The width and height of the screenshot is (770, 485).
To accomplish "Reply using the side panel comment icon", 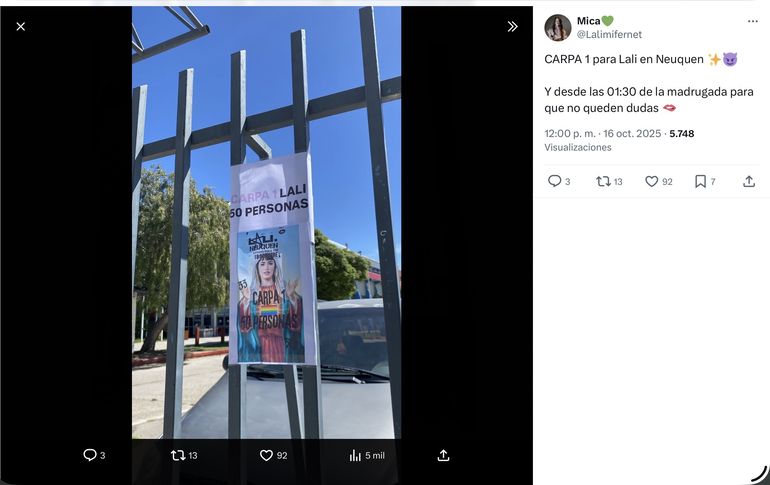I will (x=554, y=181).
